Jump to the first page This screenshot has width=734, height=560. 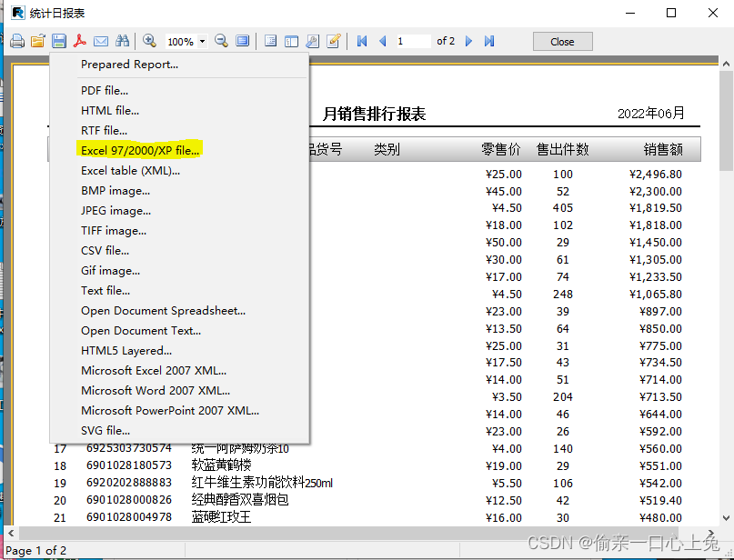[x=361, y=40]
